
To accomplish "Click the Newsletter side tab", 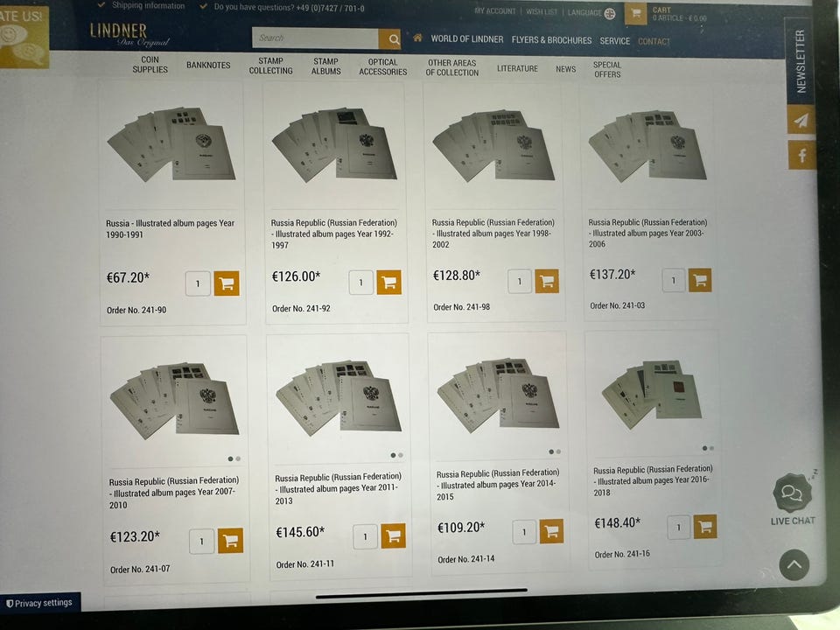I will (x=801, y=61).
